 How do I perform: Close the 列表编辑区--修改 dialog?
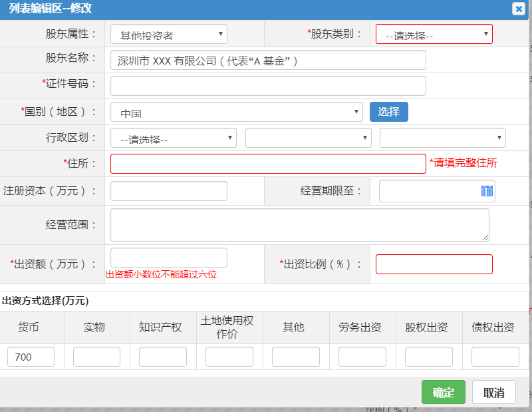point(519,9)
